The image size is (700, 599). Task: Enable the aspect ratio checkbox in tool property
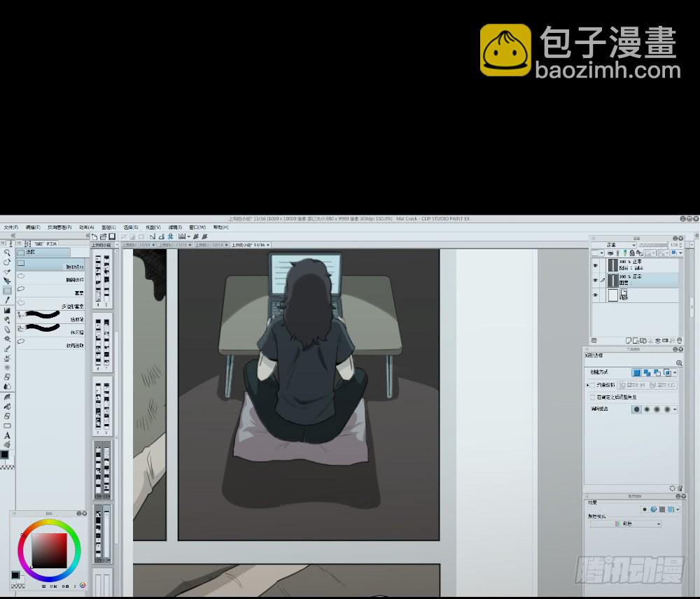(592, 386)
